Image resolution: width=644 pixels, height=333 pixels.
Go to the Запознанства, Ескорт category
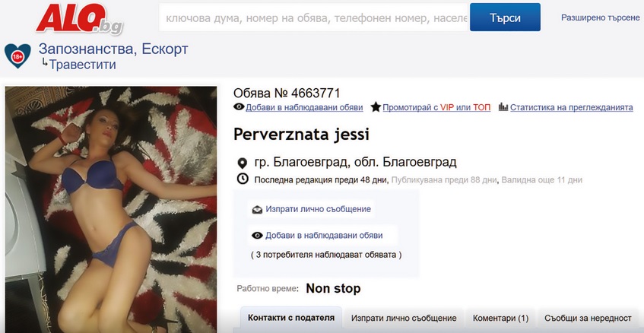[x=113, y=49]
